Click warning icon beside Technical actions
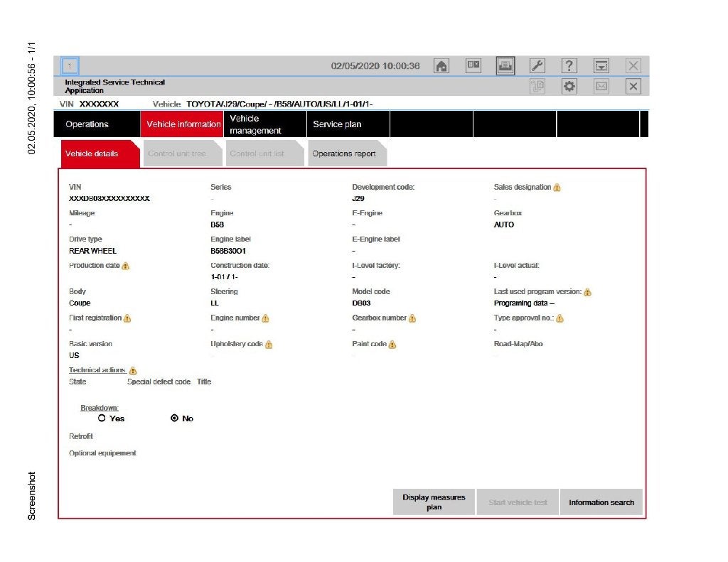The width and height of the screenshot is (728, 562). [x=133, y=371]
